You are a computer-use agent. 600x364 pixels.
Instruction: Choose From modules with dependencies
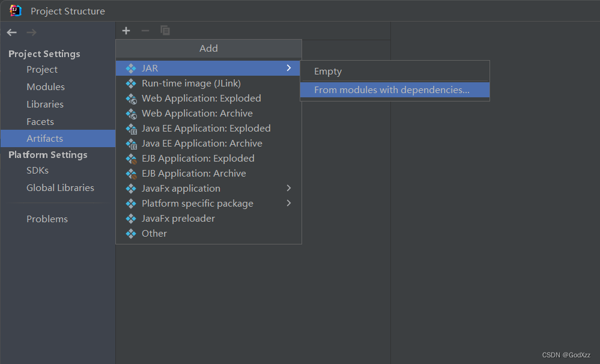point(381,89)
